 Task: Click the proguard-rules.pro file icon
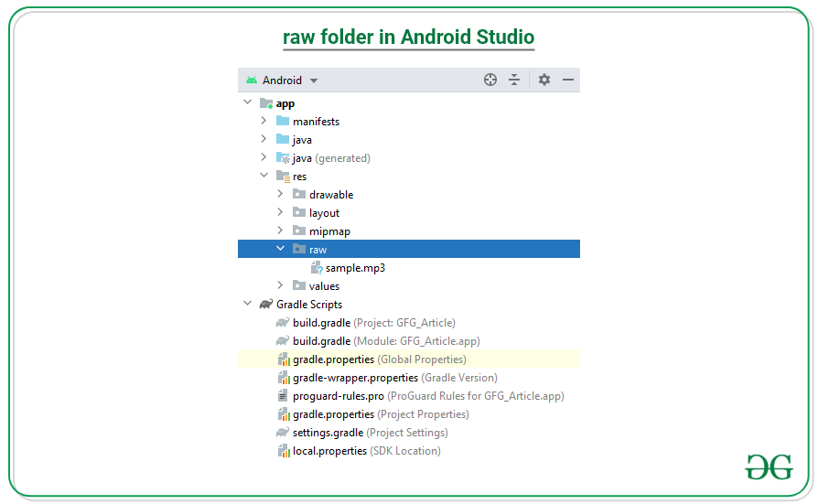[283, 396]
